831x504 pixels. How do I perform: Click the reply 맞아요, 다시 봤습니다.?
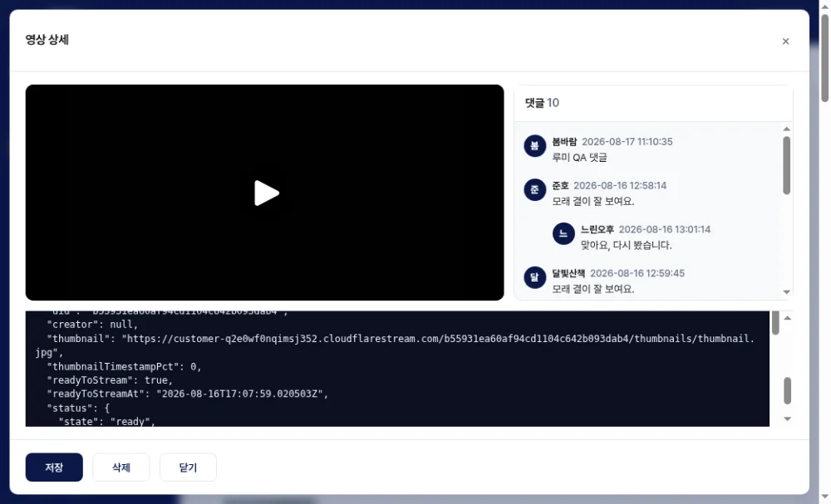(x=627, y=245)
